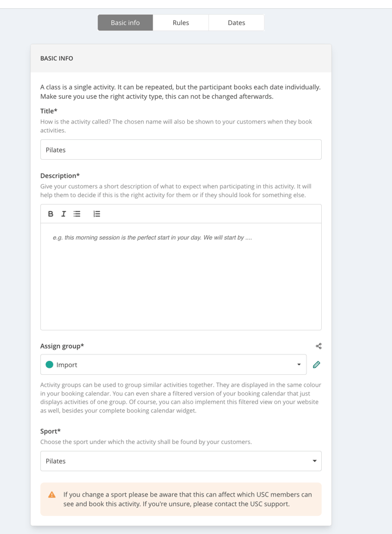Click the BASIC INFO section header
Screen dimensions: 392x534
click(x=57, y=58)
